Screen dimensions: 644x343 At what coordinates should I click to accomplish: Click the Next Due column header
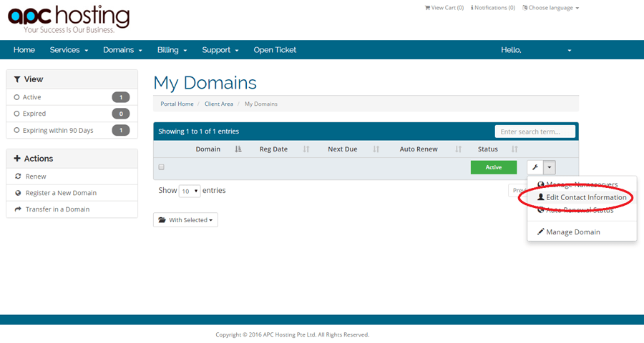pos(343,149)
